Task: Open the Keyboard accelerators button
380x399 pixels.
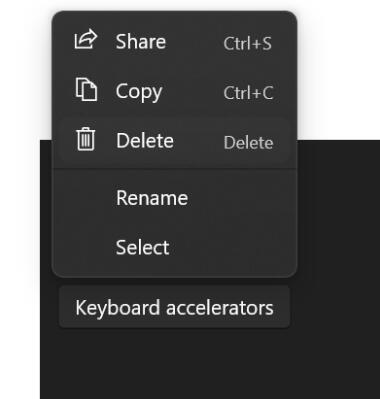Action: (174, 307)
